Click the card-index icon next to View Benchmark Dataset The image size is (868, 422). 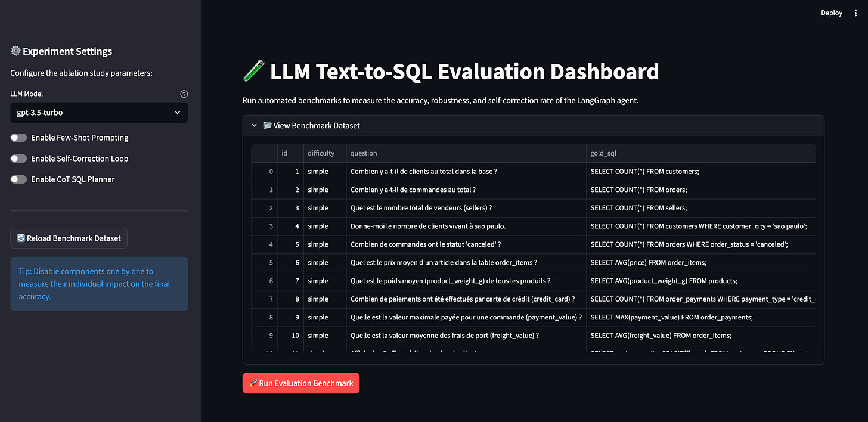266,125
